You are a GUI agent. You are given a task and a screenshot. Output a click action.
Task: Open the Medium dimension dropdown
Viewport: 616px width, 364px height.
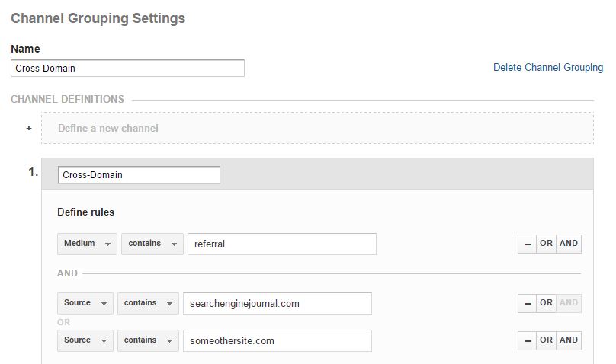(87, 244)
